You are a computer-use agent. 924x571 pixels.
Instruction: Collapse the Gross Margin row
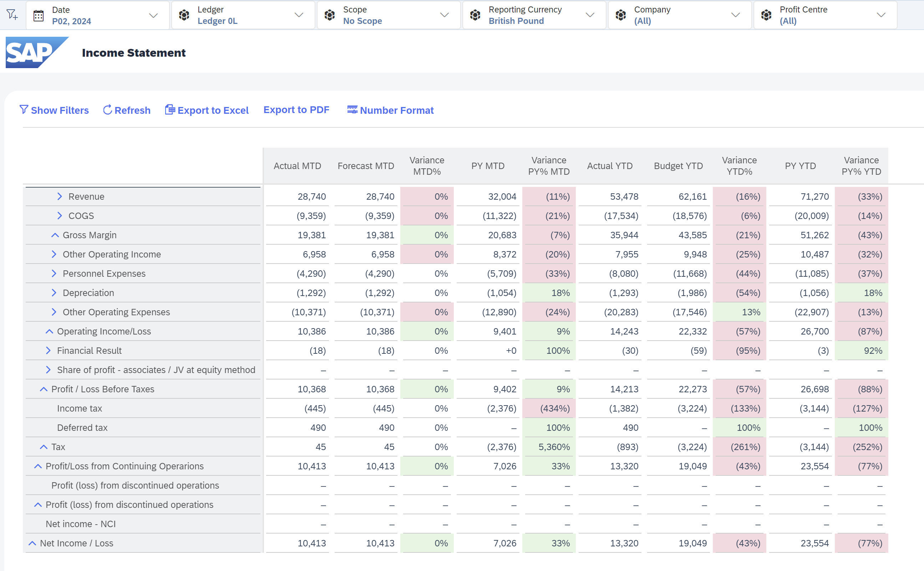coord(55,235)
